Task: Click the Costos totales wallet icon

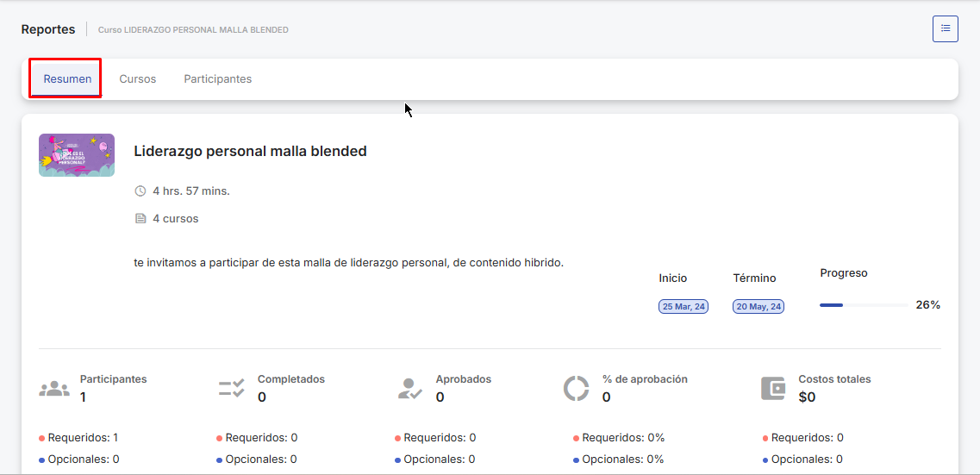Action: 773,389
